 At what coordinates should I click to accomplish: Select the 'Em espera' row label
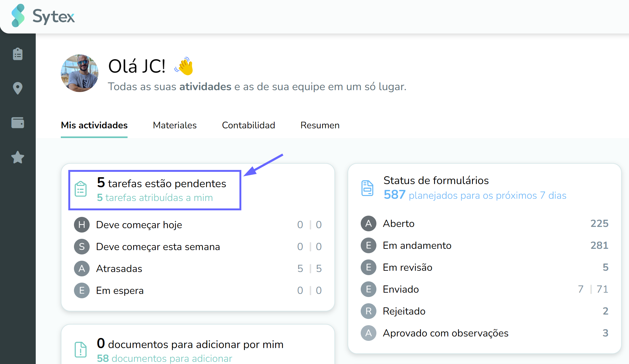tap(120, 290)
